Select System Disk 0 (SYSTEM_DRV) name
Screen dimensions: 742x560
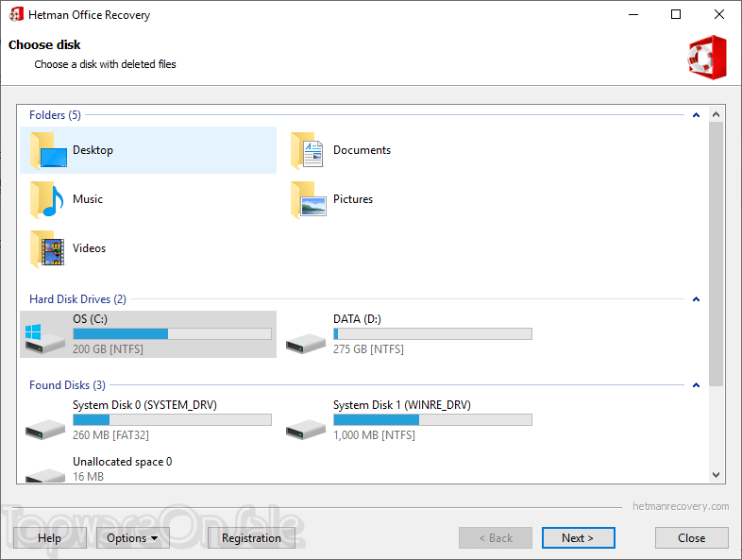144,405
